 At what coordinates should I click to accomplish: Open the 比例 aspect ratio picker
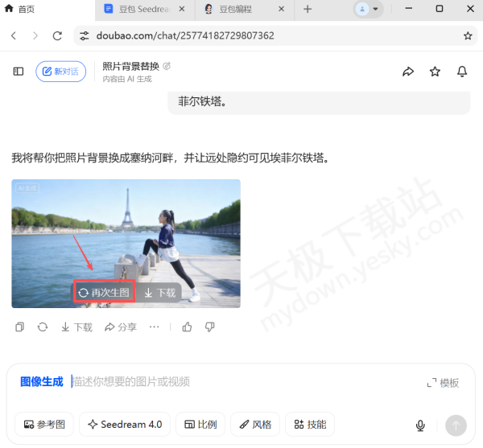point(200,425)
